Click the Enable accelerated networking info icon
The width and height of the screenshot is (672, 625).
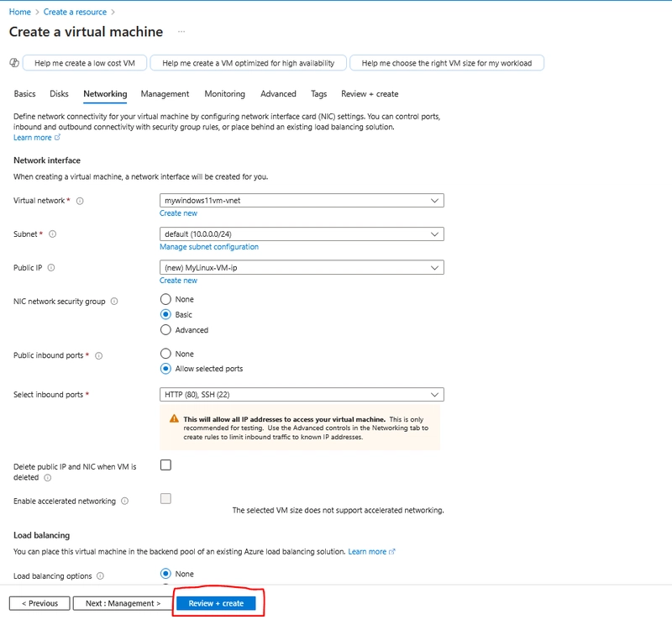pyautogui.click(x=124, y=502)
